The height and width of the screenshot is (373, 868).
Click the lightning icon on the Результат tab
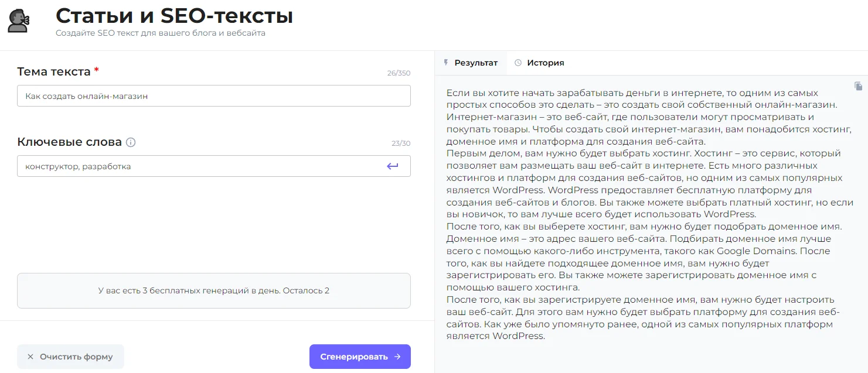[x=446, y=63]
